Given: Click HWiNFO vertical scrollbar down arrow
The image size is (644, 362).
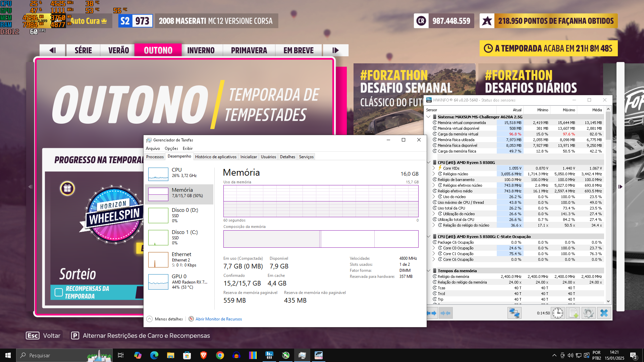Looking at the screenshot, I should [608, 301].
